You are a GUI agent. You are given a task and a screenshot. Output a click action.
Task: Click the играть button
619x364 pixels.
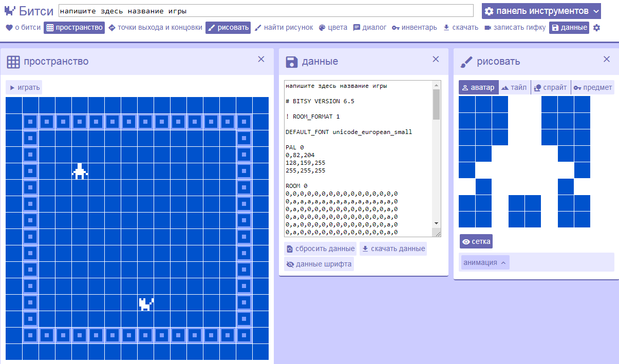(24, 87)
